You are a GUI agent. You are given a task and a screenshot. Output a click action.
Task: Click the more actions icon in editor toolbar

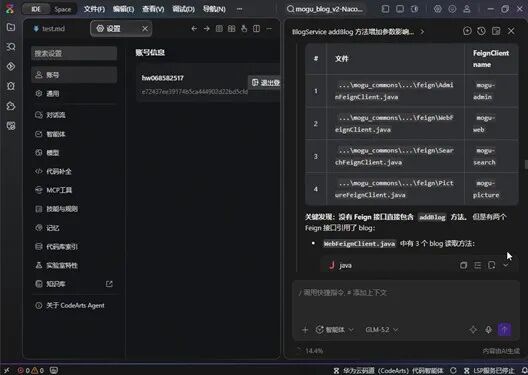[x=269, y=29]
